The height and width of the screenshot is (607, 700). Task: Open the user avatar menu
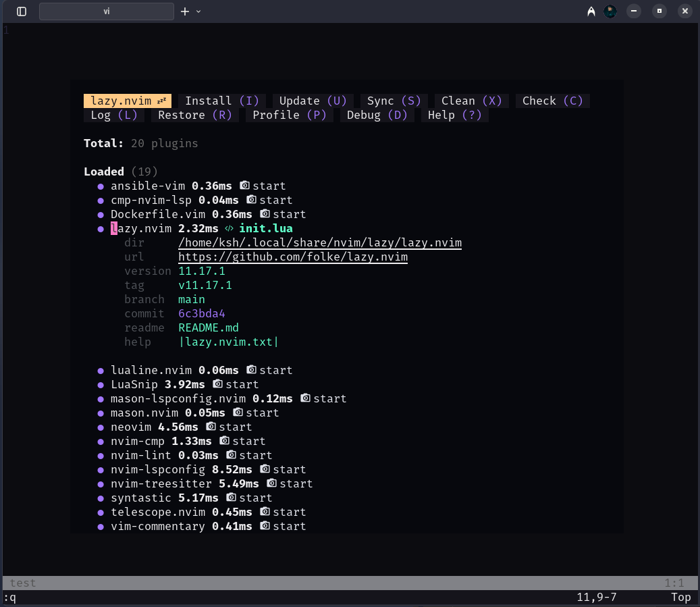coord(610,11)
